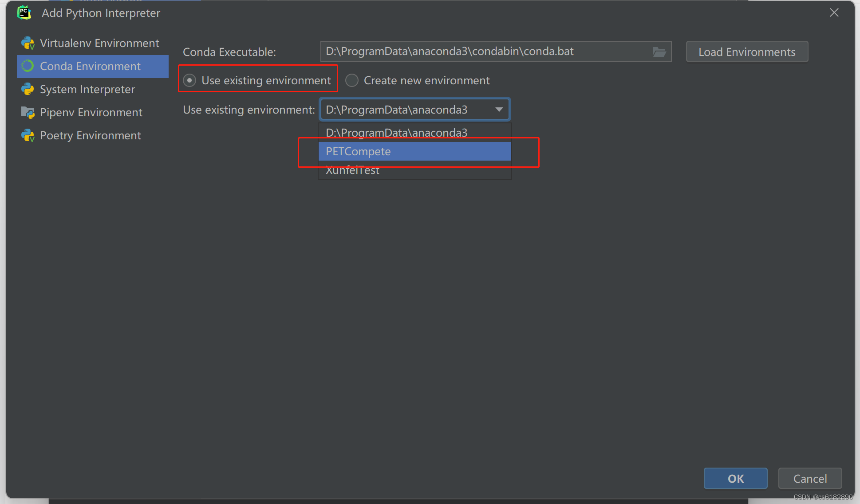This screenshot has height=504, width=860.
Task: Click the Conda Environment ring icon
Action: [28, 66]
